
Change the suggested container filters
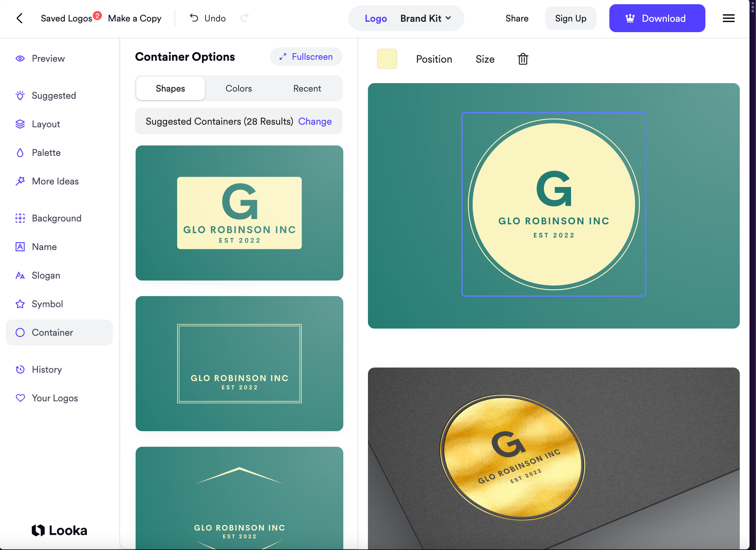[x=315, y=121]
